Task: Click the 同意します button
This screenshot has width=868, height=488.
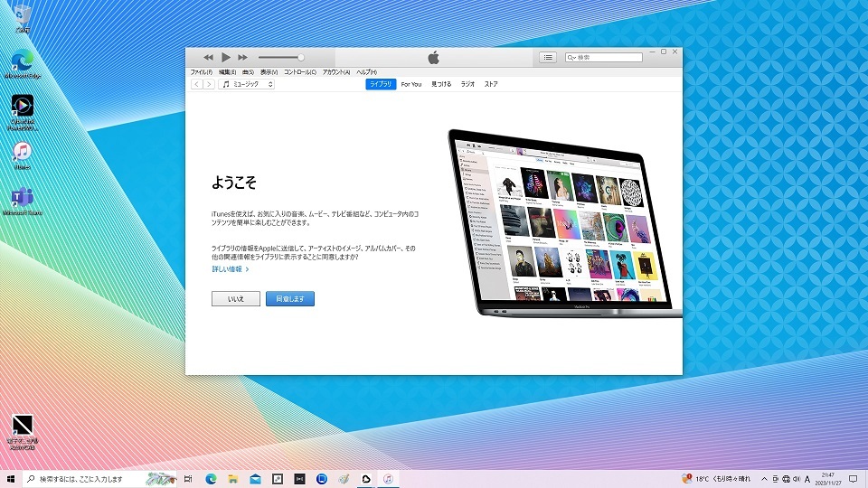Action: pos(290,299)
